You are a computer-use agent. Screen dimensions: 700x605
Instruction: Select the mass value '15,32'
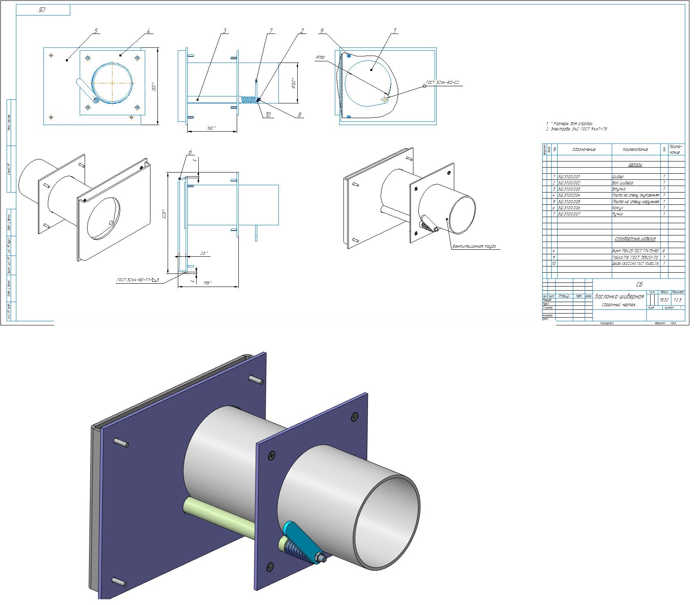click(x=664, y=300)
